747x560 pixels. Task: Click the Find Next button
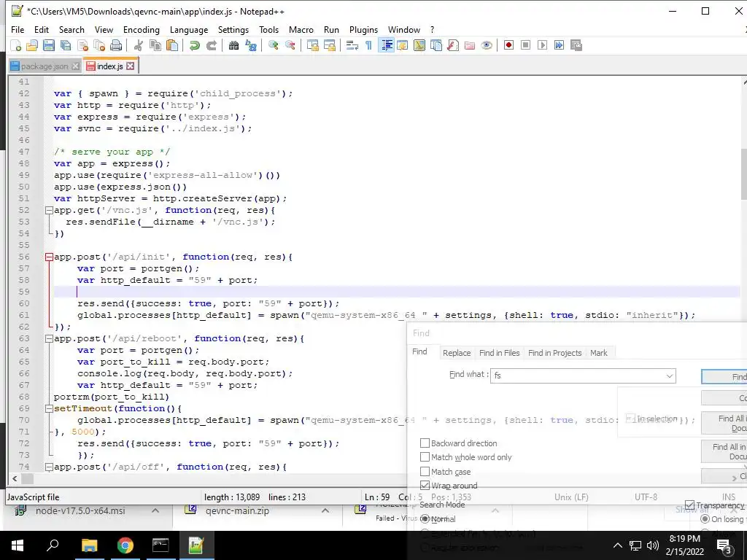pos(724,377)
